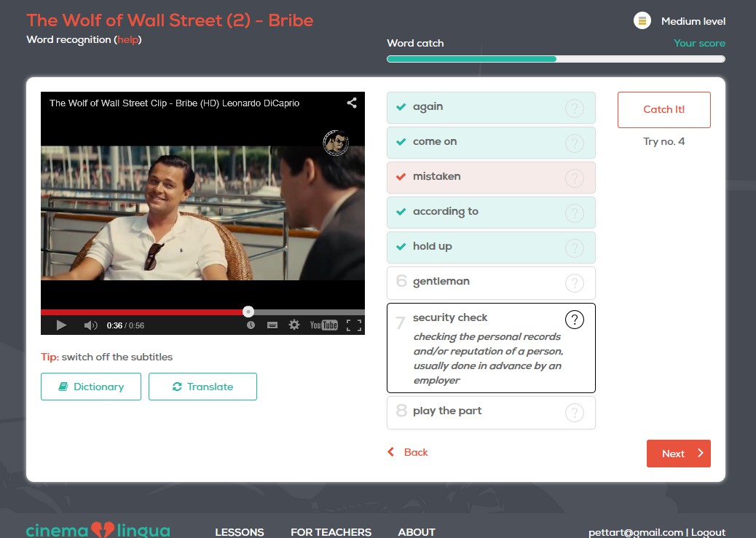
Task: Toggle captions button in video player
Action: click(272, 325)
